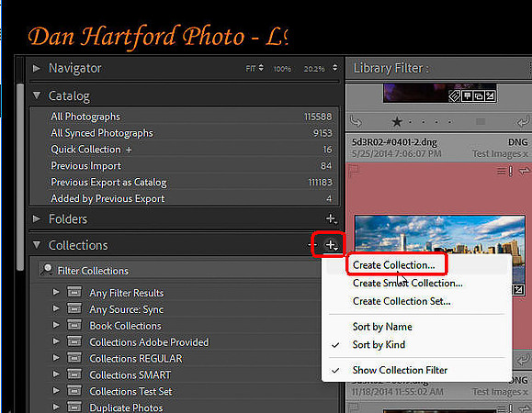This screenshot has width=532, height=413.
Task: Select Sort by Name option
Action: (x=382, y=327)
